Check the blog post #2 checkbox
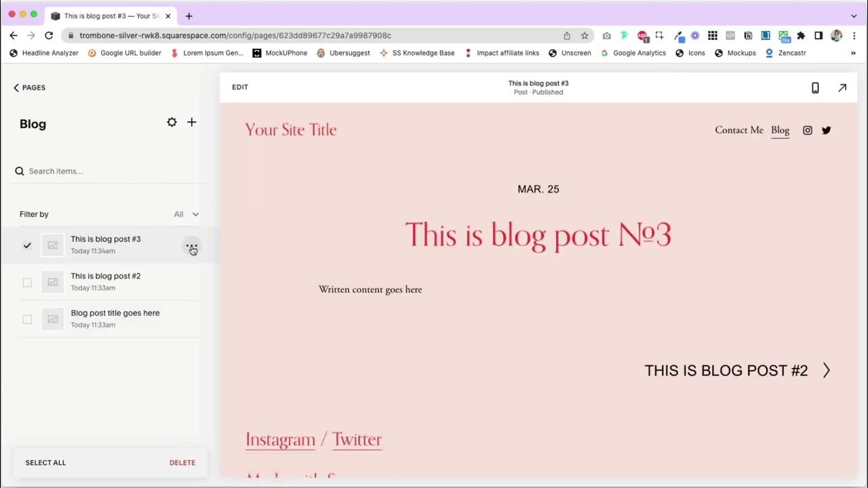 pos(27,283)
